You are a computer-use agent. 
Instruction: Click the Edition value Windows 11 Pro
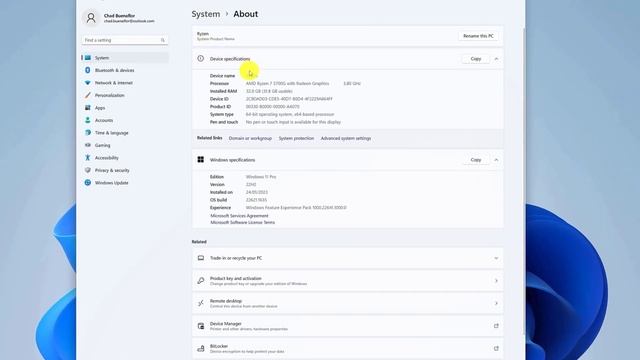pyautogui.click(x=261, y=177)
